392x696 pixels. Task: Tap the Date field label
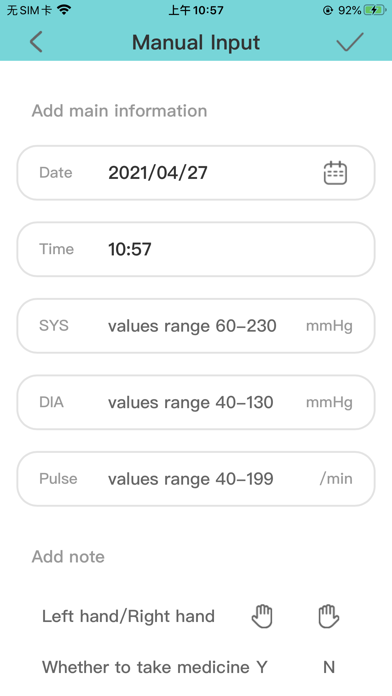coord(55,173)
